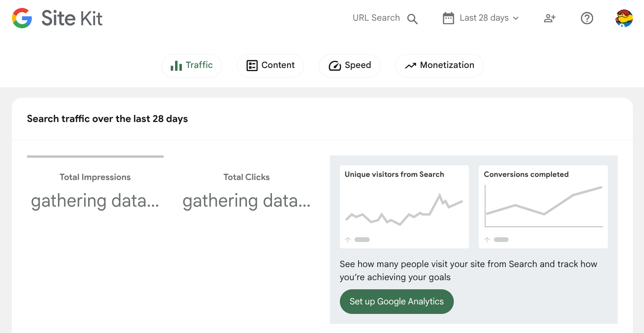Viewport: 644px width, 333px height.
Task: Click the add user sharing icon
Action: pos(550,18)
